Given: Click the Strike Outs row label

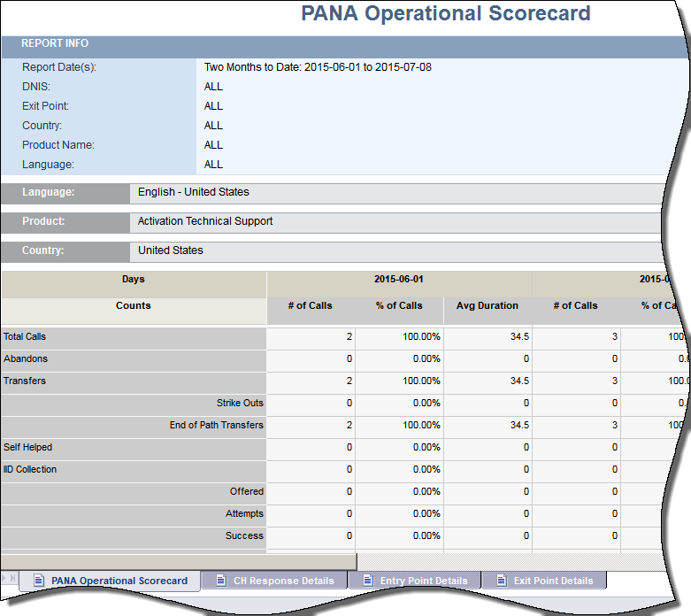Looking at the screenshot, I should click(x=240, y=403).
